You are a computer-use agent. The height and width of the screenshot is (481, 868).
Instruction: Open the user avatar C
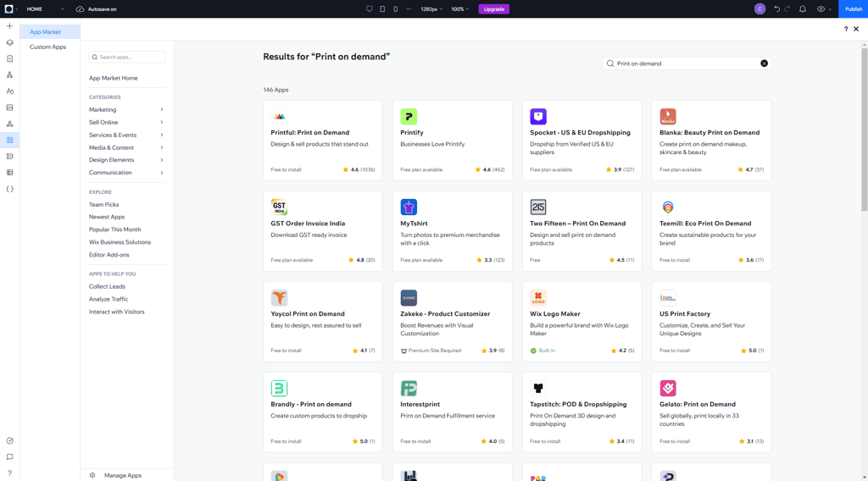(760, 8)
